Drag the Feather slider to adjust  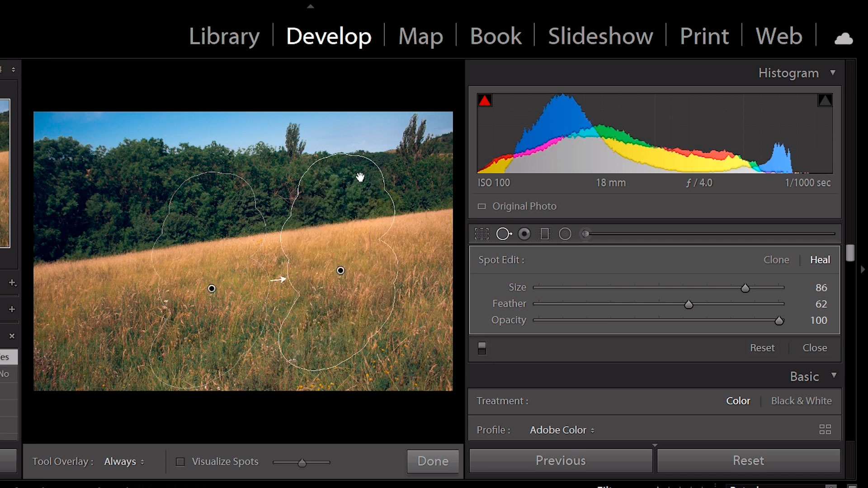tap(689, 304)
